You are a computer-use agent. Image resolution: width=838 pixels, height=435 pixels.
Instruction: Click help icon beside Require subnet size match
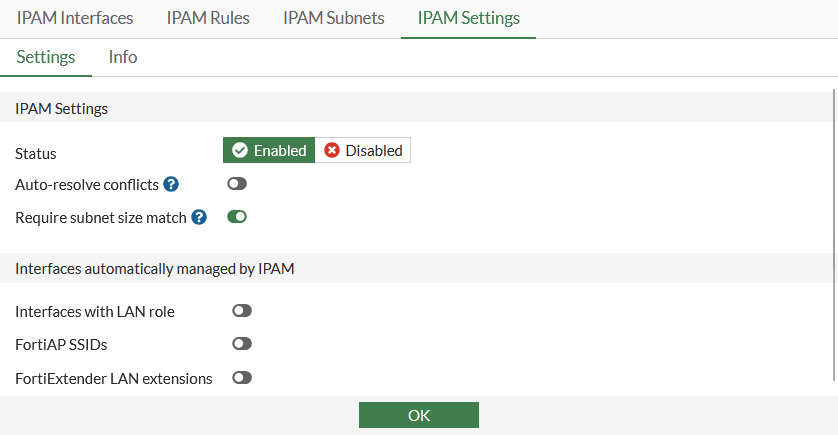pyautogui.click(x=199, y=217)
